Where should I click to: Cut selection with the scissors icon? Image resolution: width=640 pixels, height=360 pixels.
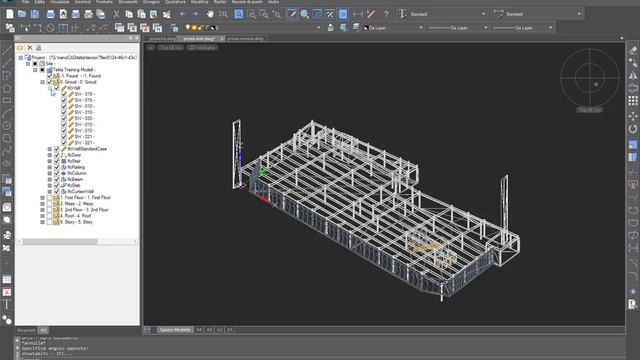(x=116, y=14)
